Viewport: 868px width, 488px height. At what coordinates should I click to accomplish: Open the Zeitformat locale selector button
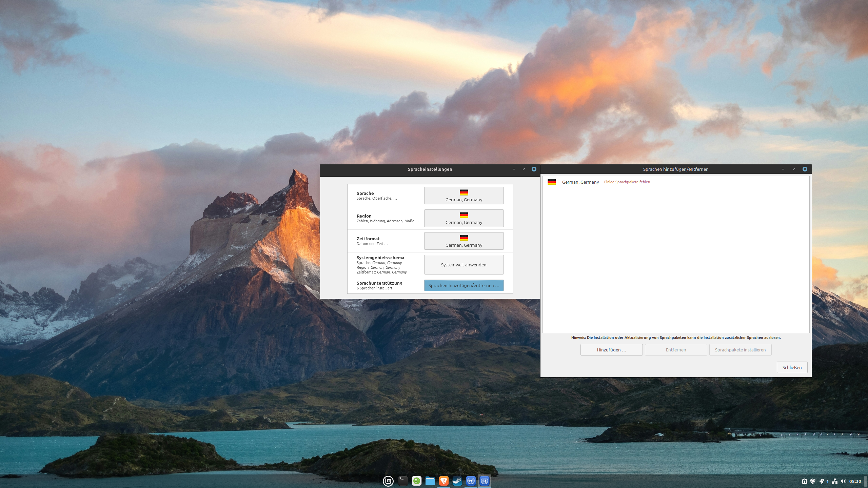pos(463,241)
